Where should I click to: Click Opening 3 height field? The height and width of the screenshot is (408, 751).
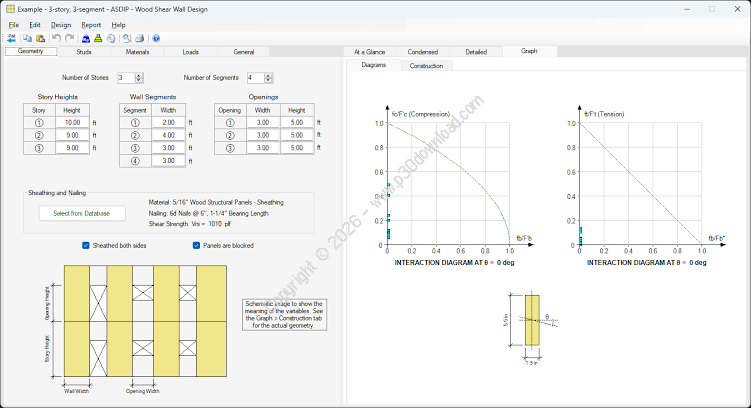(297, 148)
